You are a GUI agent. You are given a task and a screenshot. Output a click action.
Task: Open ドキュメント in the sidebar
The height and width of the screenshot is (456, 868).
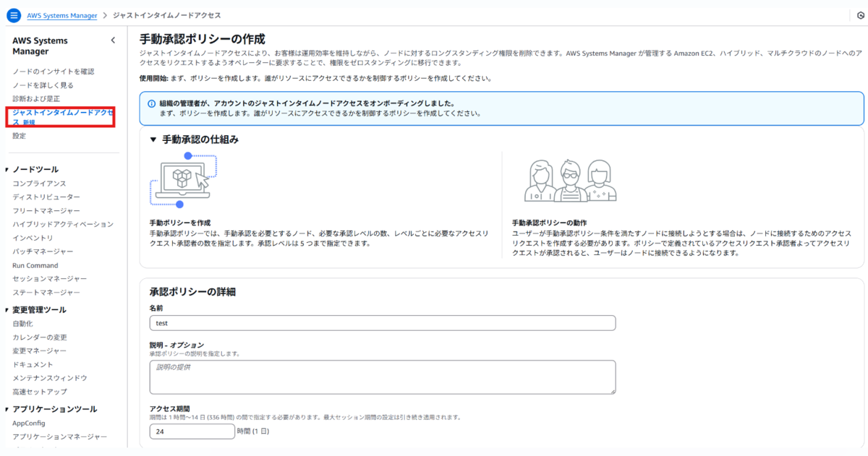[x=33, y=364]
